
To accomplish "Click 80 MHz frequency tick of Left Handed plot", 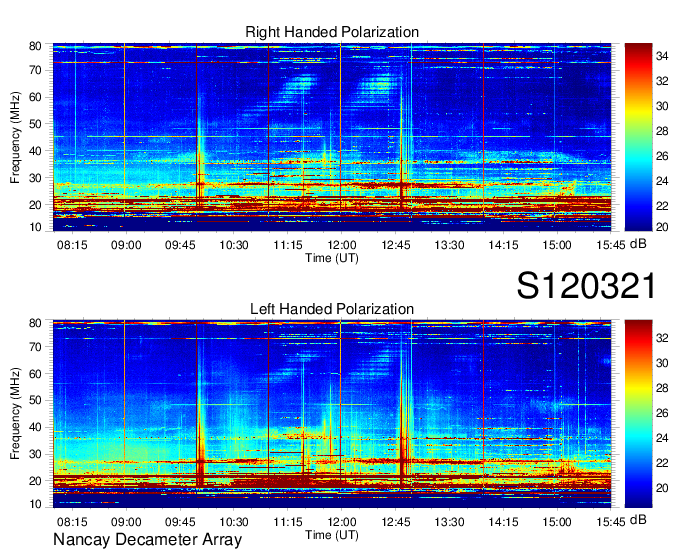I will tap(35, 323).
